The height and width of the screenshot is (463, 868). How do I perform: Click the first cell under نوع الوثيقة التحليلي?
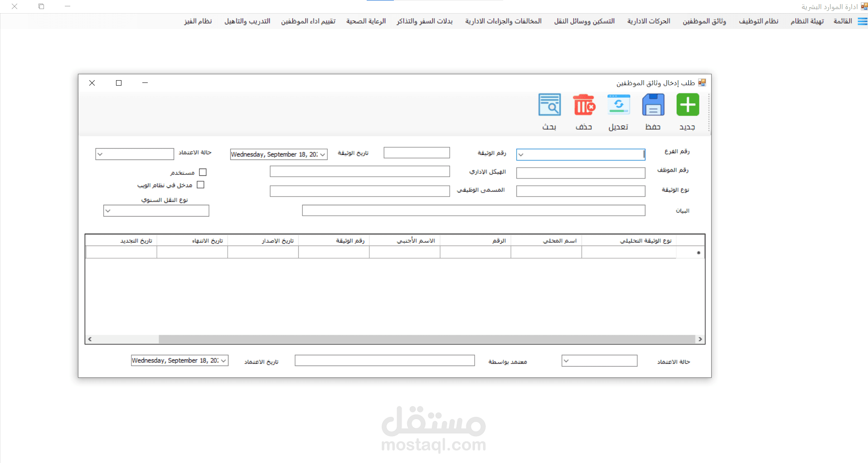pyautogui.click(x=629, y=252)
